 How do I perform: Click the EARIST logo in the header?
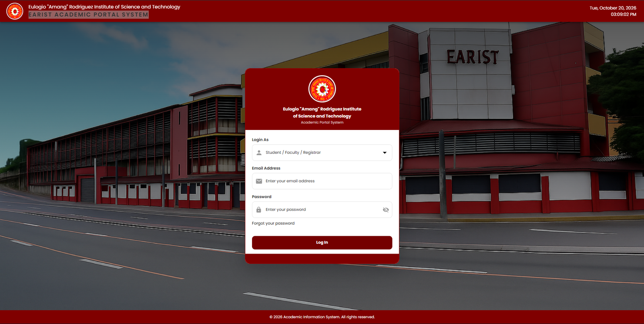point(15,11)
